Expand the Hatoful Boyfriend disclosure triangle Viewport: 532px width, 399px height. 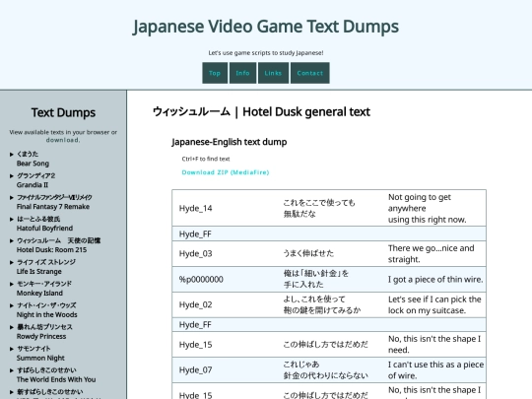tap(12, 219)
